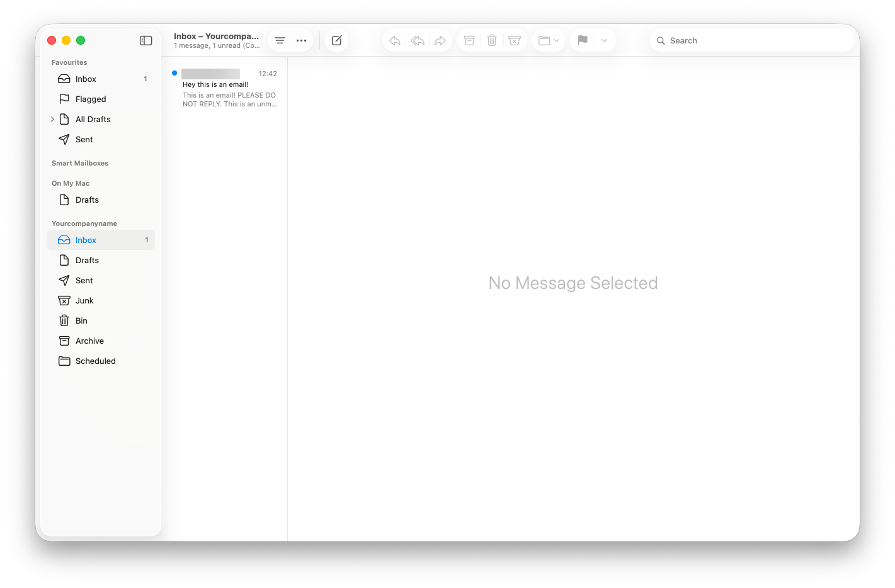Viewport: 895px width, 588px height.
Task: Toggle the unread blue dot on message
Action: (174, 73)
